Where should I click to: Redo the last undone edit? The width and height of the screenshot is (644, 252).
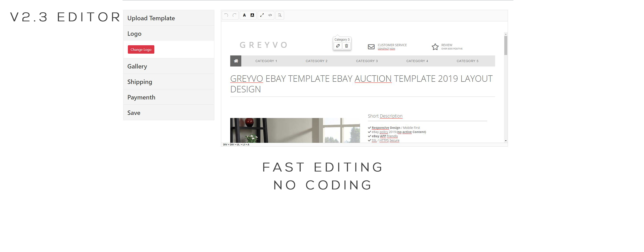234,15
